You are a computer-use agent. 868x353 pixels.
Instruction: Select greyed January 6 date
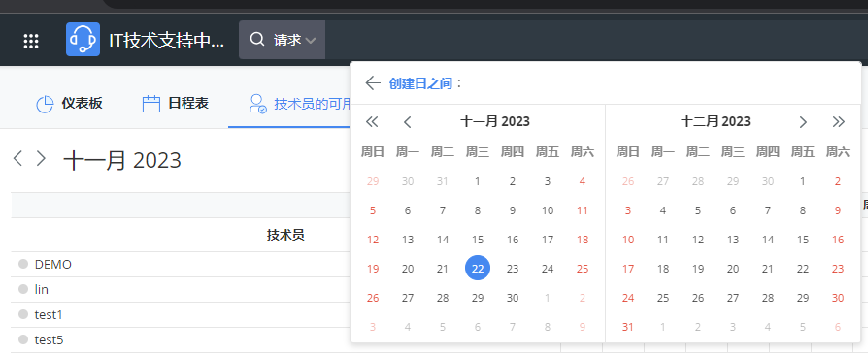[x=838, y=327]
